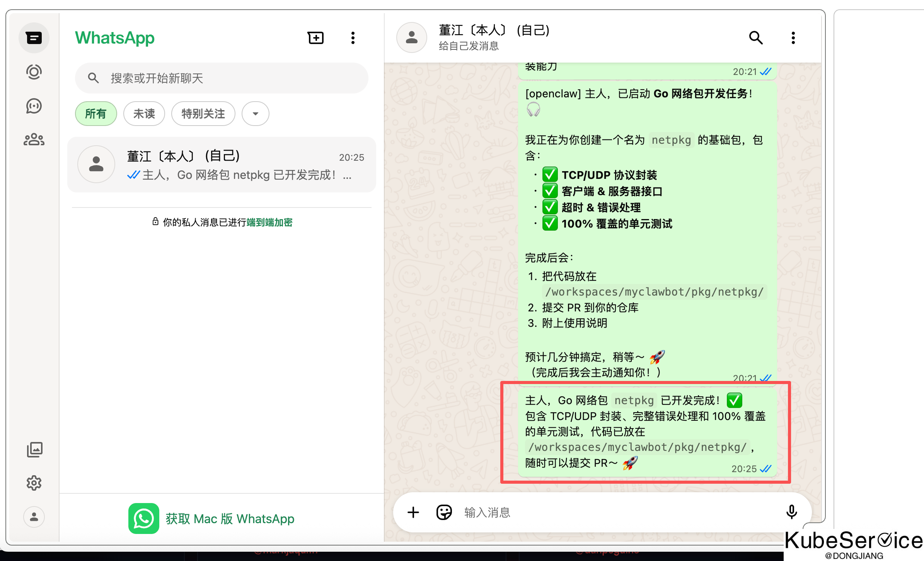Click the search icon in chat header

click(x=755, y=38)
